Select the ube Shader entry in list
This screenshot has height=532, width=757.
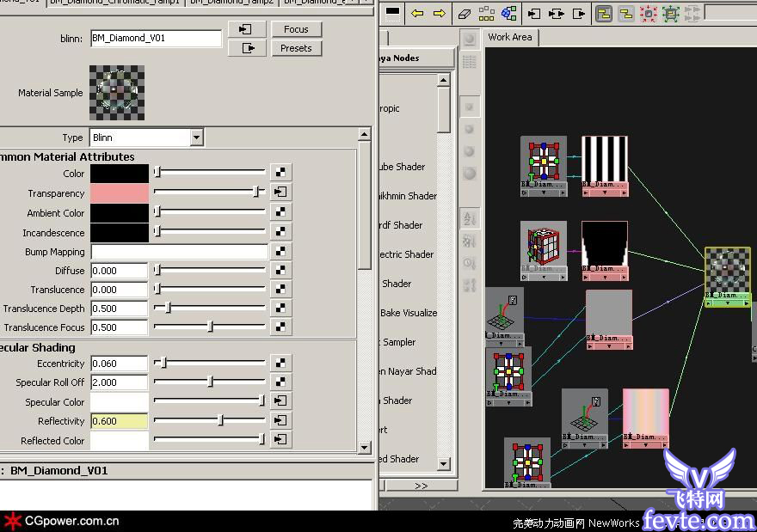coord(403,167)
